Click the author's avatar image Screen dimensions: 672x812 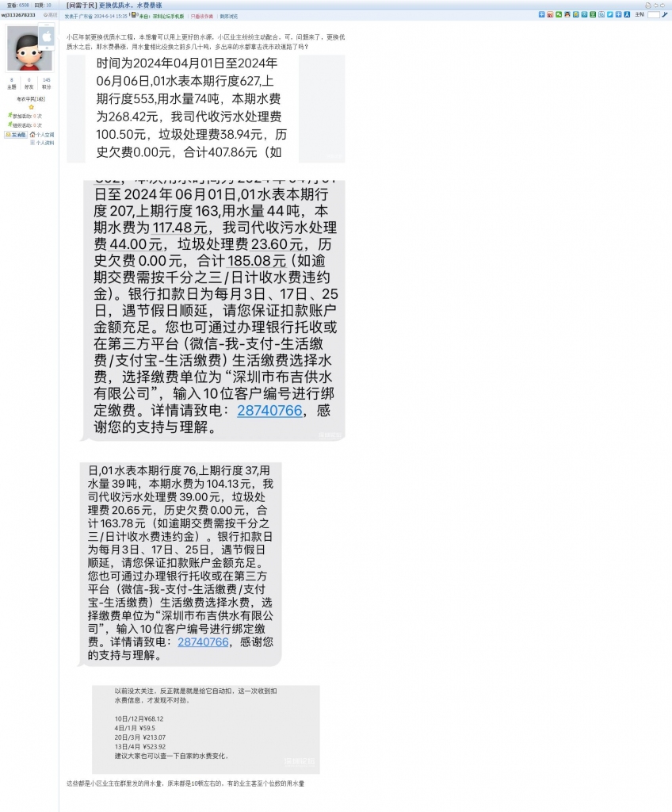tap(29, 48)
